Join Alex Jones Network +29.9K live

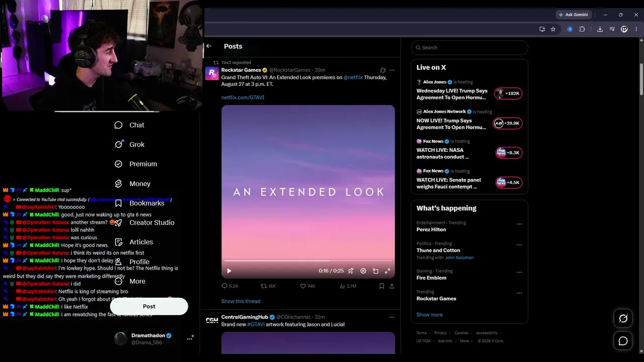coord(508,123)
